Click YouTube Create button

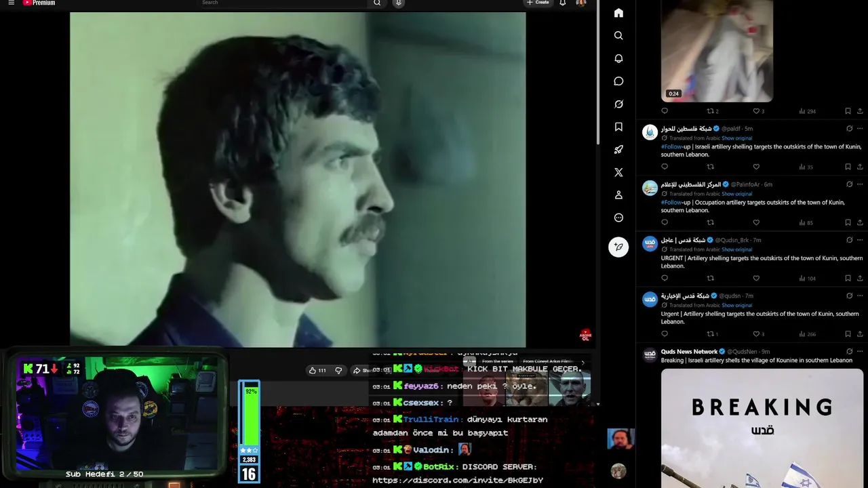(x=538, y=3)
